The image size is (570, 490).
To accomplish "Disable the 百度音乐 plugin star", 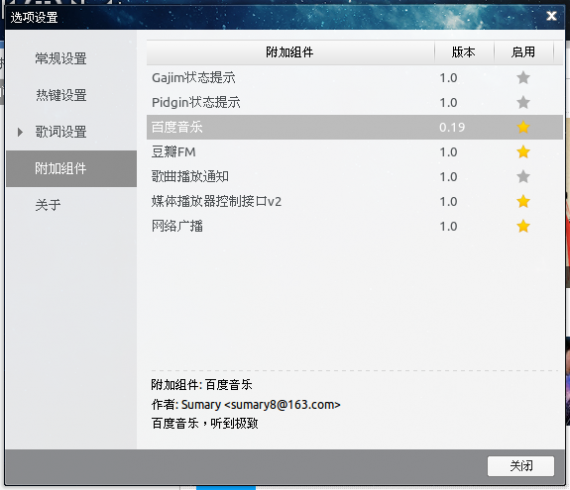I will (523, 127).
